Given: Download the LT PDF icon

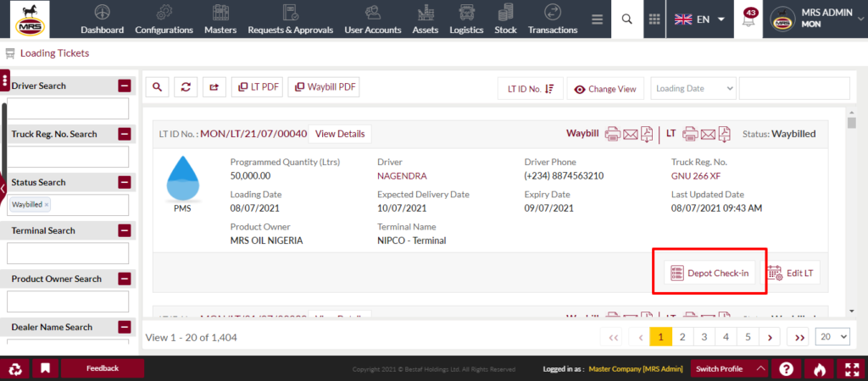Looking at the screenshot, I should tap(725, 134).
